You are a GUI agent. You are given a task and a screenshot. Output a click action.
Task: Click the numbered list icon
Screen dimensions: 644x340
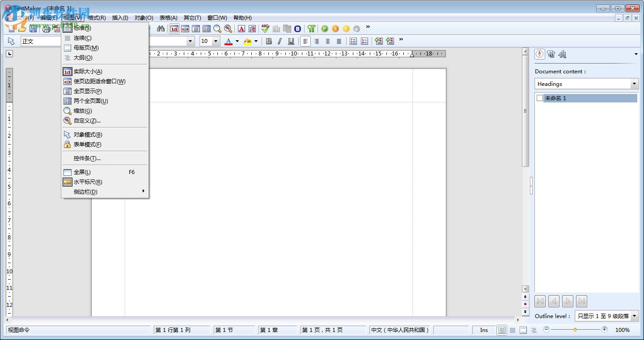point(364,41)
